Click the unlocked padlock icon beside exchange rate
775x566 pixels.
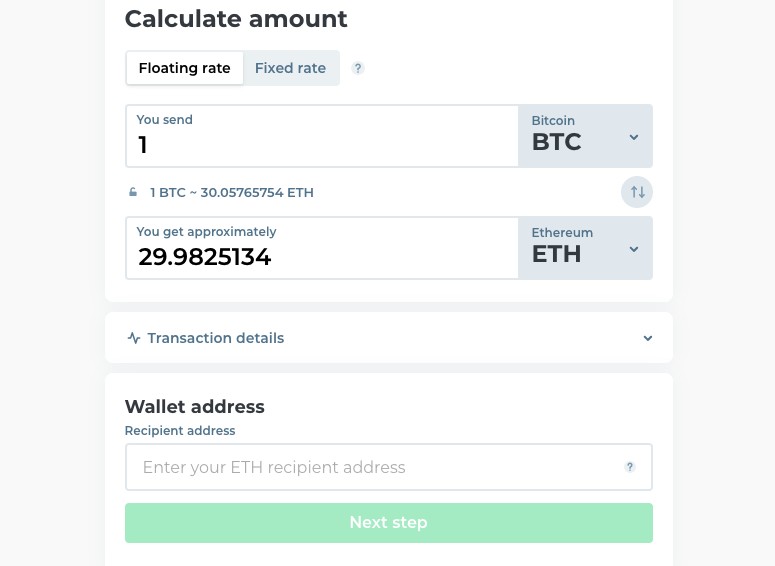point(133,192)
